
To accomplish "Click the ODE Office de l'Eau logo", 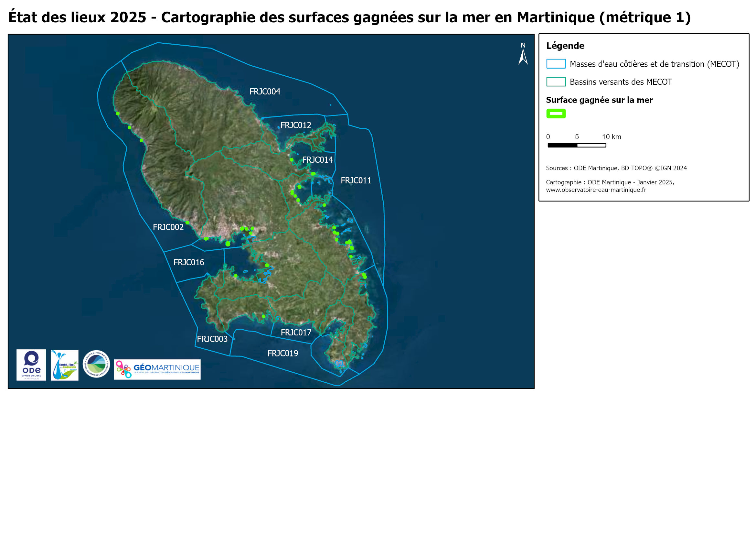I will pos(31,365).
